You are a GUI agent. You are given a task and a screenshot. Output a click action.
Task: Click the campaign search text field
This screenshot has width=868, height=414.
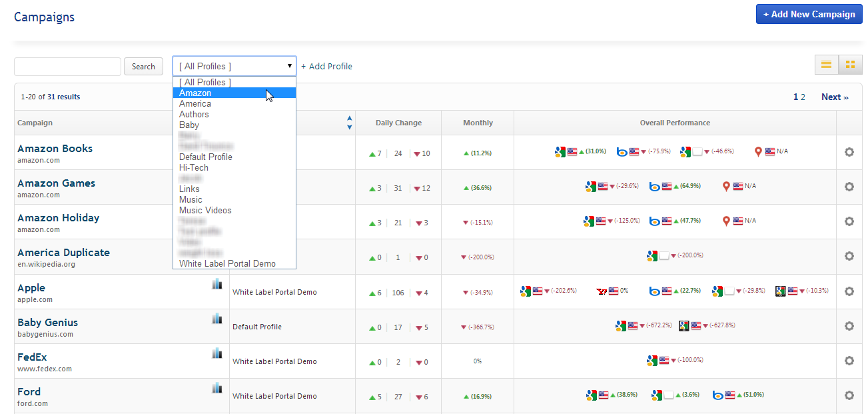(68, 67)
